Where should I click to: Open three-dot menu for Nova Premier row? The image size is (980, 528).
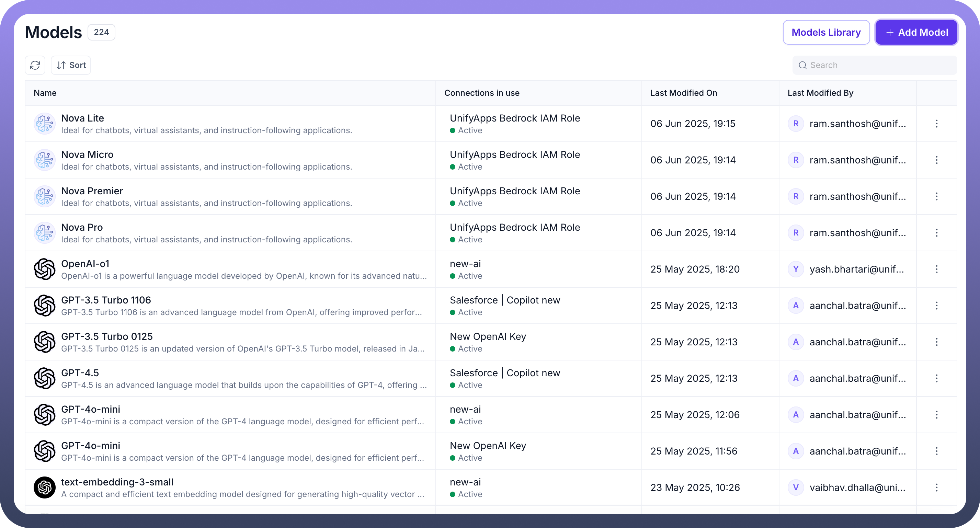click(x=937, y=196)
